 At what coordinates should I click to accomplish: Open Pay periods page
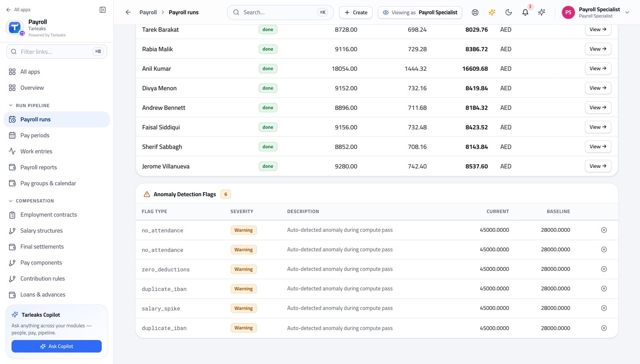56,135
